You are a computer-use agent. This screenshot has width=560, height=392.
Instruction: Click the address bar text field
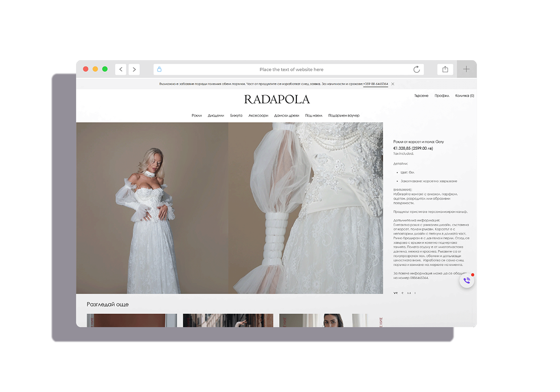point(289,70)
